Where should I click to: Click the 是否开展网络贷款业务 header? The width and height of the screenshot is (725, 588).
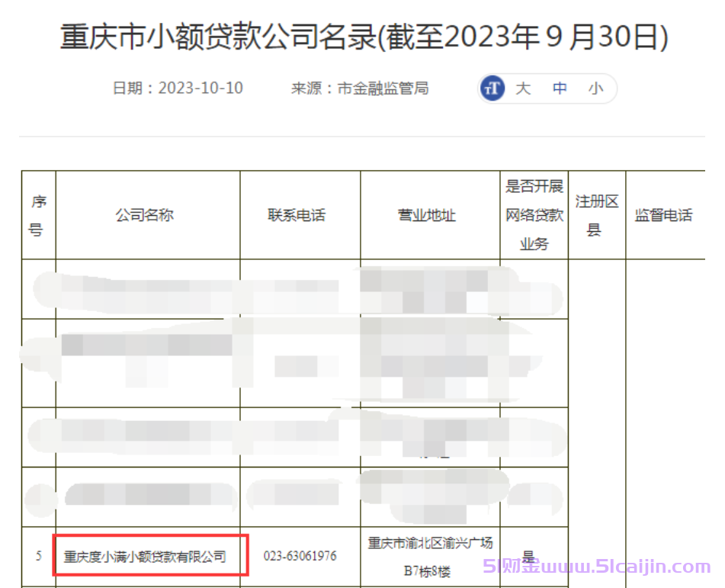(534, 215)
